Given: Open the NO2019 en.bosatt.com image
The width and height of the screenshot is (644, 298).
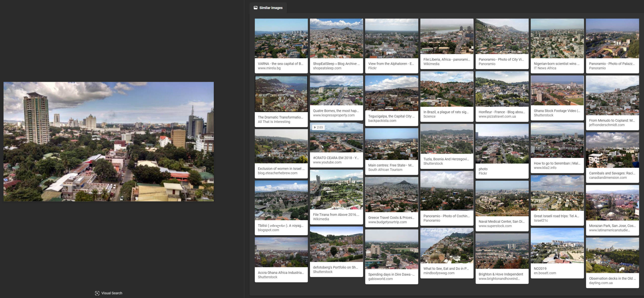Looking at the screenshot, I should (x=557, y=246).
